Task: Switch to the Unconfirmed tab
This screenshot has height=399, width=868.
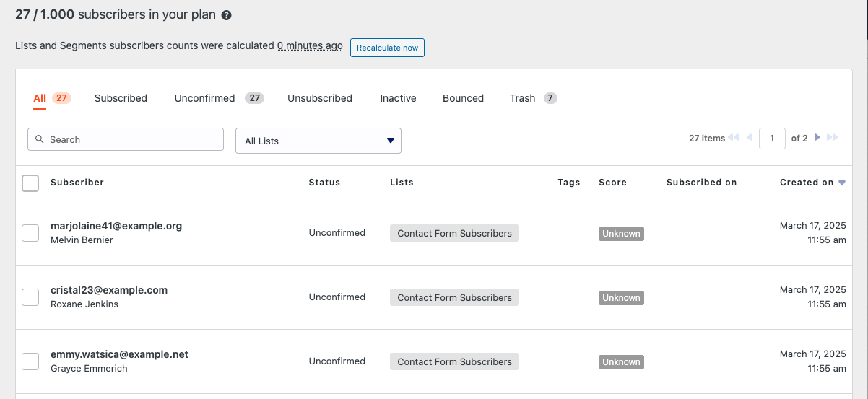Action: 205,98
